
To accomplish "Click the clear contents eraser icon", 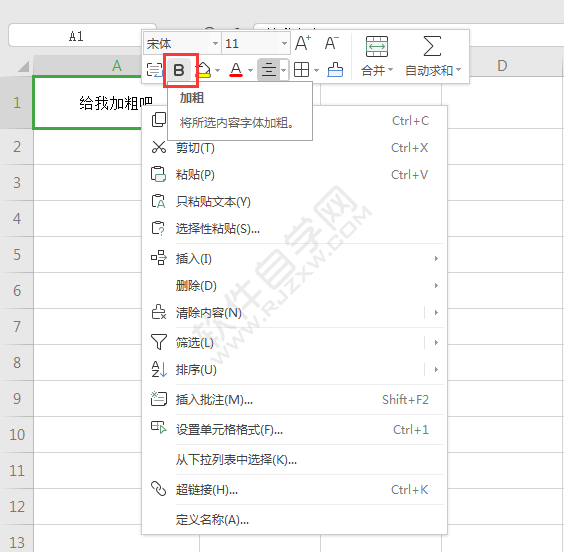I will coord(159,312).
